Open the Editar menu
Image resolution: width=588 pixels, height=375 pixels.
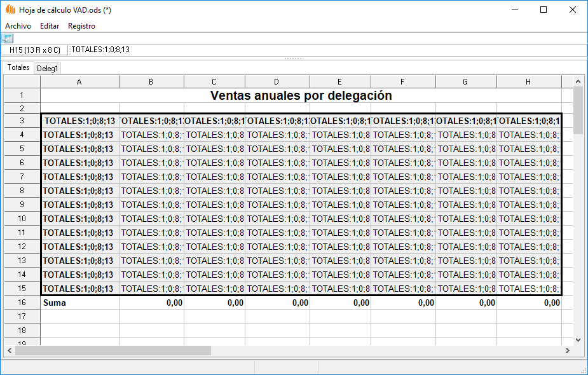[50, 26]
